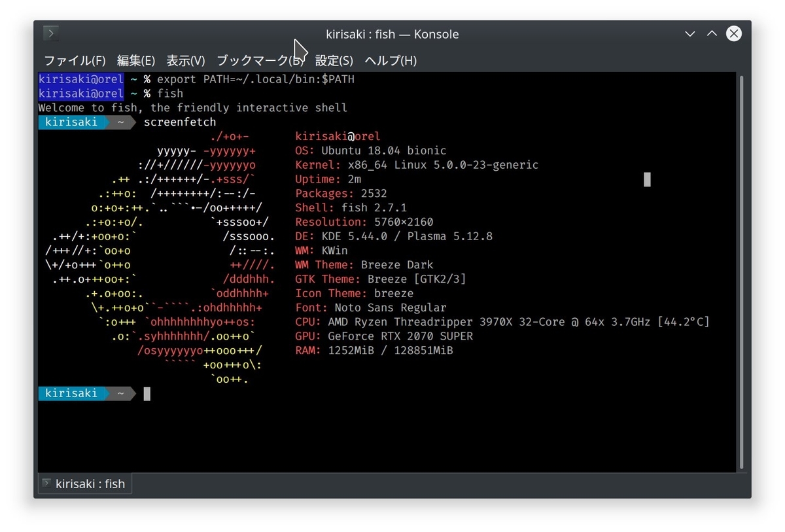The height and width of the screenshot is (532, 785).
Task: Click the blue 'kirisaki' segment of the last prompt
Action: (71, 394)
